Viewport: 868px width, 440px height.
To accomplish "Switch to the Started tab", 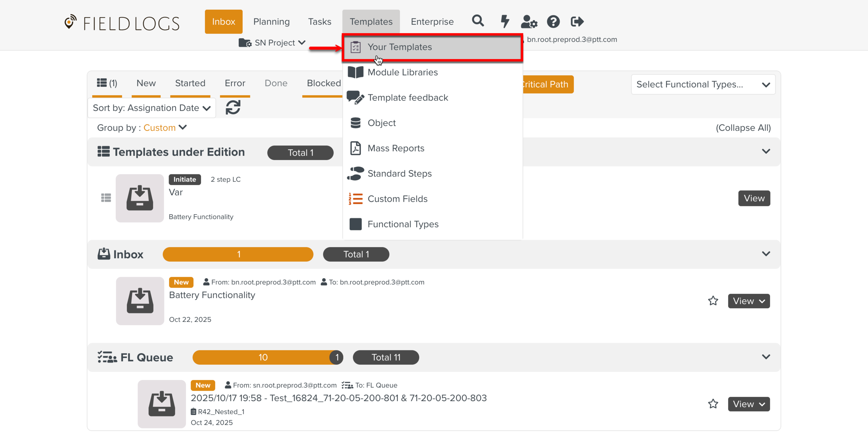I will 190,83.
